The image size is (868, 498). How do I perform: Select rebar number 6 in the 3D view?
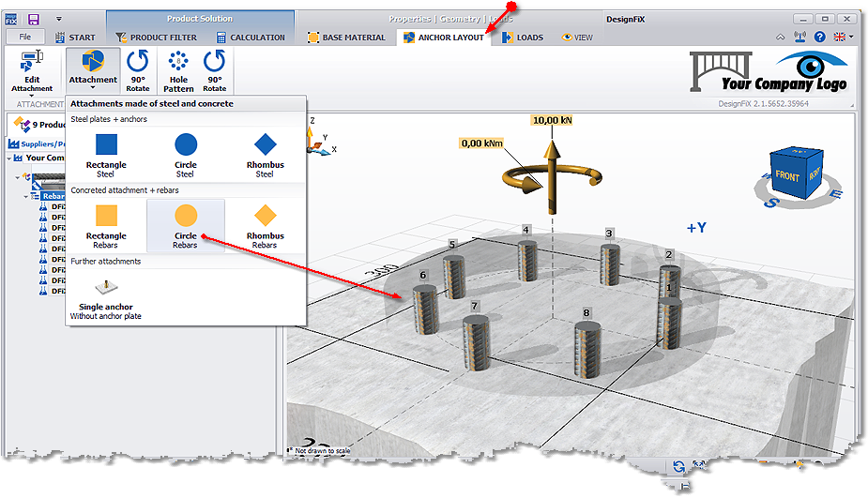tap(426, 309)
